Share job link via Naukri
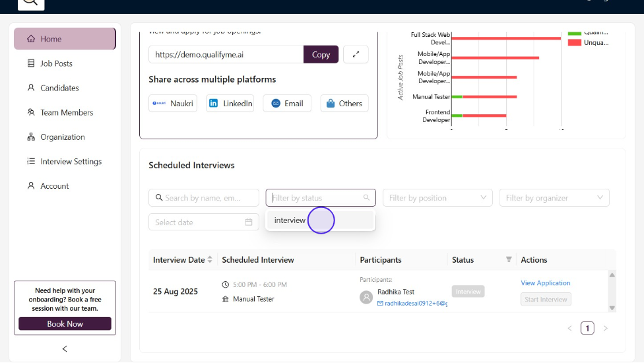Viewport: 644px width, 363px height. pos(173,104)
